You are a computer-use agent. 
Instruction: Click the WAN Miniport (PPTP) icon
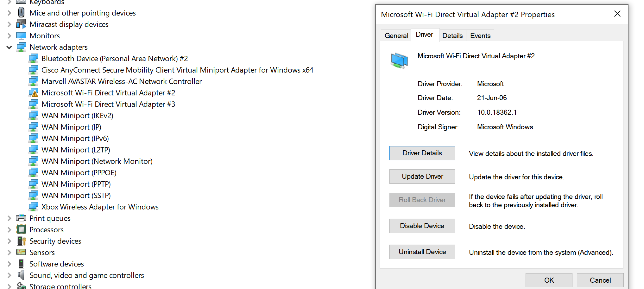(33, 184)
